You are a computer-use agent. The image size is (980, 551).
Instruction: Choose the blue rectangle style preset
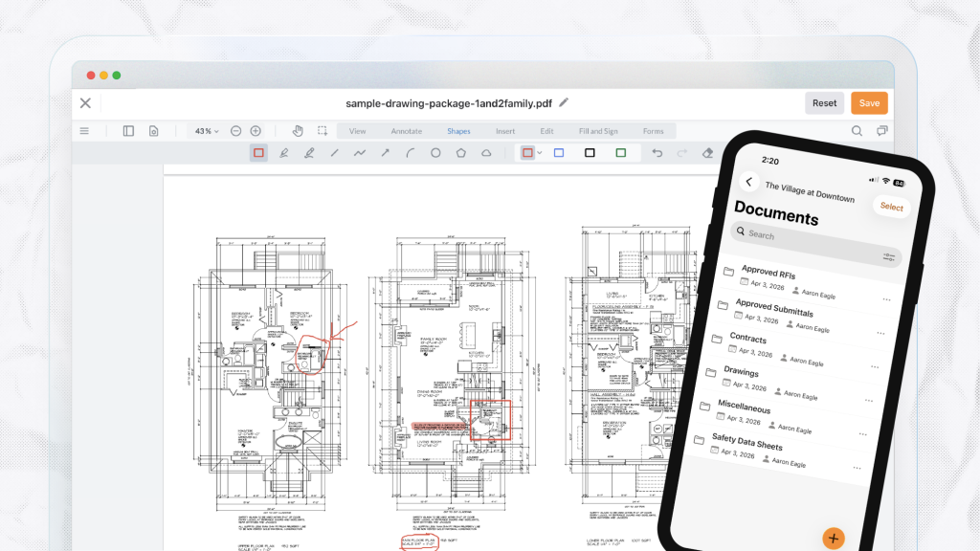click(x=559, y=153)
